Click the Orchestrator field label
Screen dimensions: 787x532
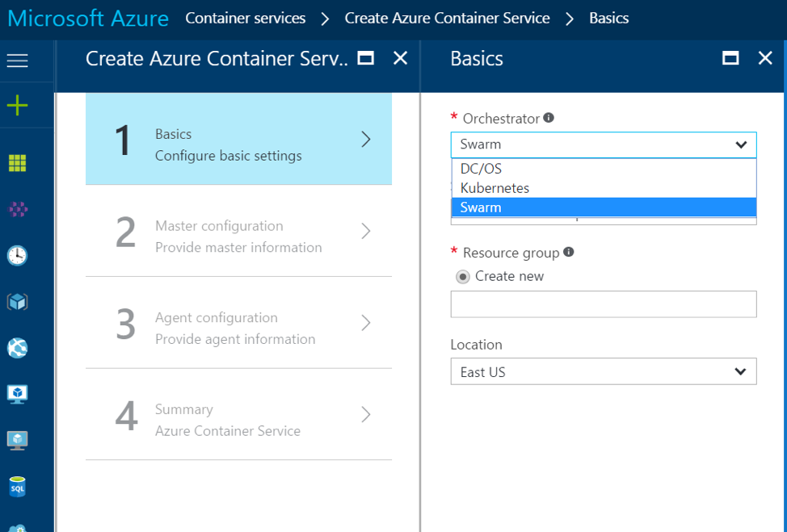coord(501,119)
